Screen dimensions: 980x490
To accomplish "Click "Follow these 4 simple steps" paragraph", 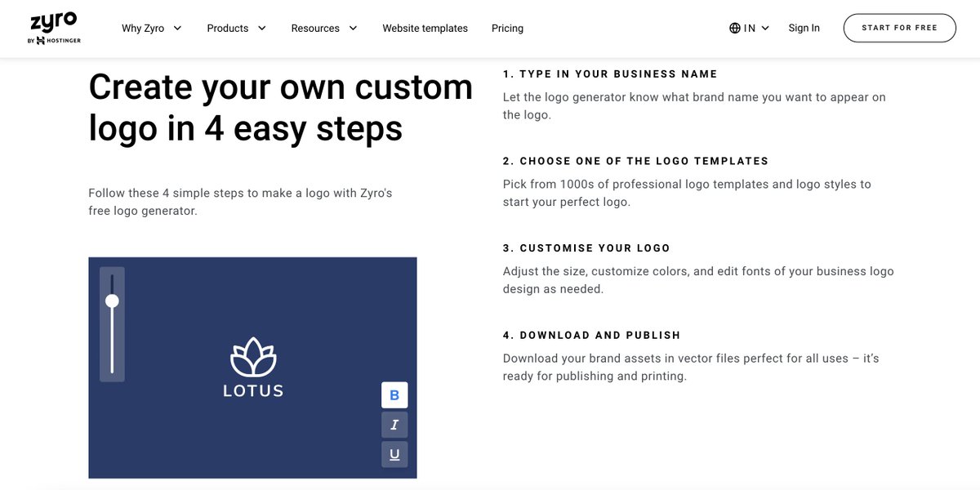I will point(240,202).
